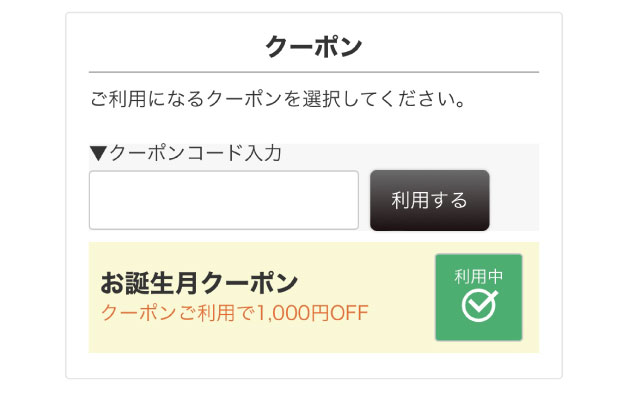Click the horizontal divider under クーポン heading
The height and width of the screenshot is (396, 640).
click(313, 72)
